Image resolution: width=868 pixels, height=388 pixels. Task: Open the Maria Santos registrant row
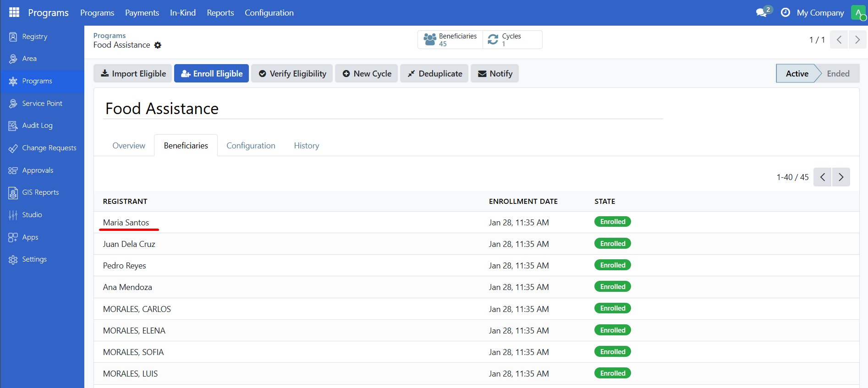pyautogui.click(x=126, y=223)
